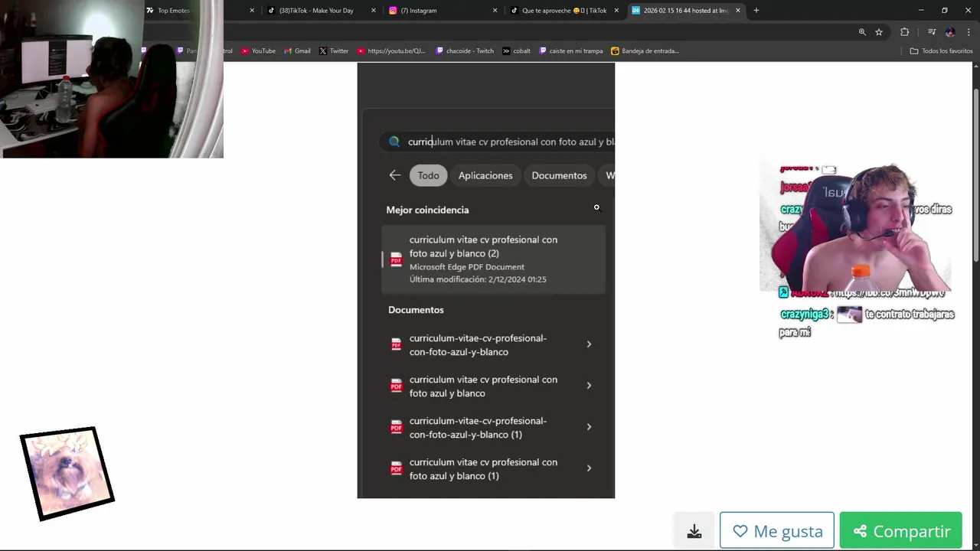Screen dimensions: 980x551
Task: Click the streamer webcam overlay
Action: [x=855, y=227]
